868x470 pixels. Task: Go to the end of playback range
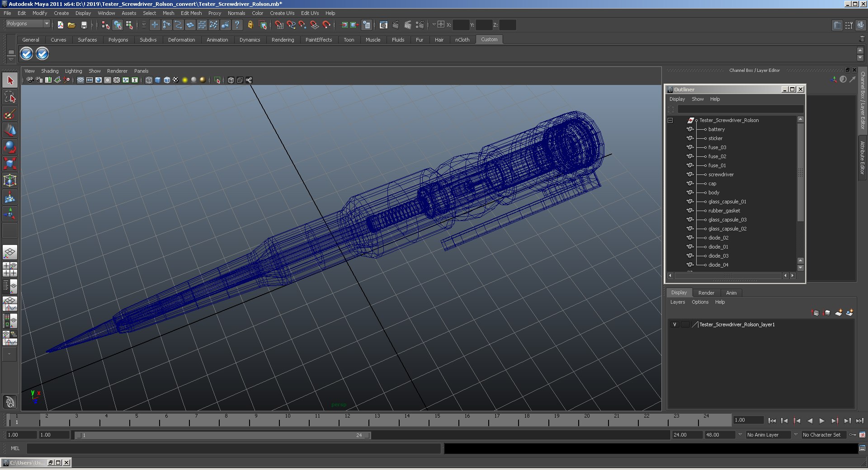[x=860, y=421]
